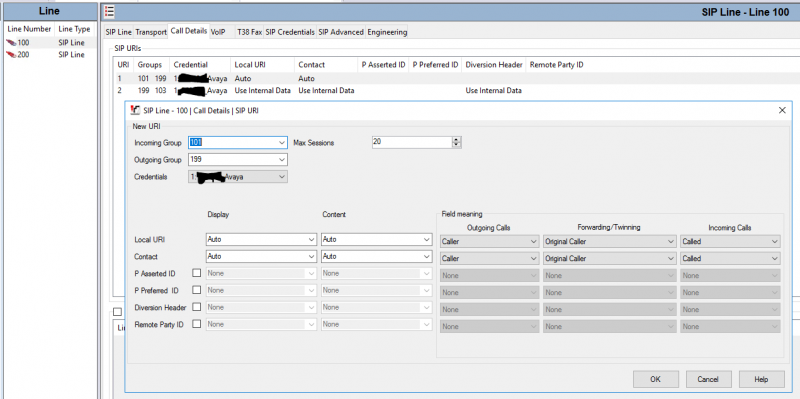800x399 pixels.
Task: Click the P Asserted ID column header
Action: point(384,65)
